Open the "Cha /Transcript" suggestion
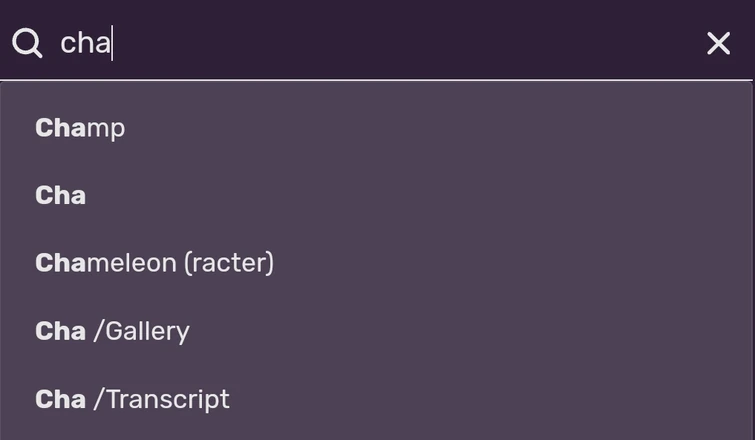Image resolution: width=755 pixels, height=440 pixels. pos(132,399)
